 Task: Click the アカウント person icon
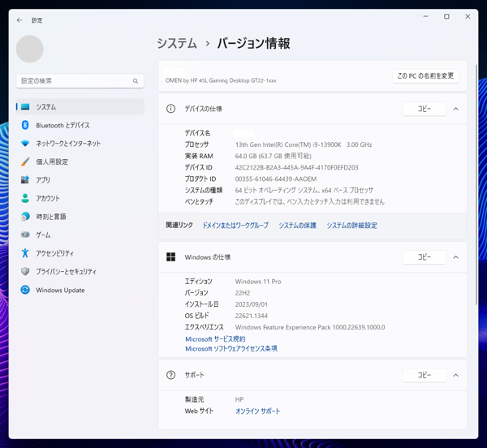pyautogui.click(x=25, y=198)
